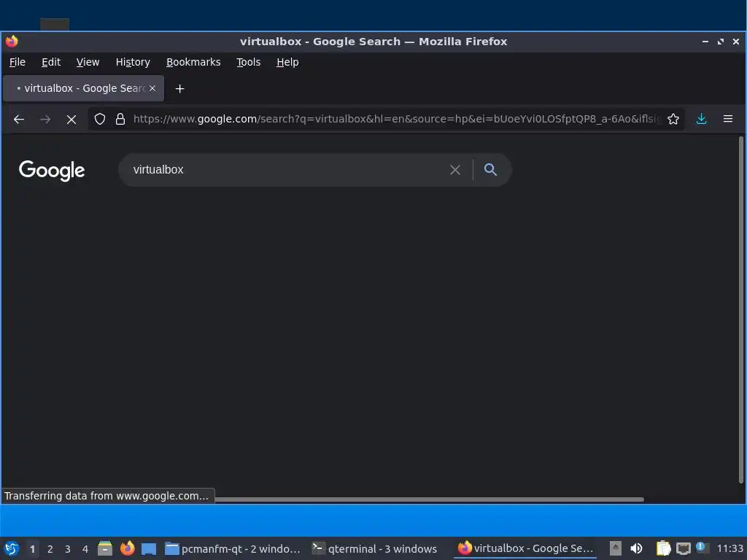Switch to workspace 3
747x560 pixels.
(x=68, y=549)
